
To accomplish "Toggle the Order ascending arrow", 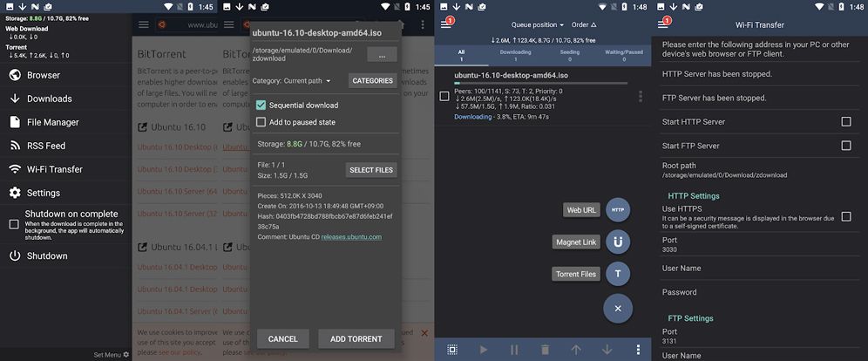I will point(584,25).
